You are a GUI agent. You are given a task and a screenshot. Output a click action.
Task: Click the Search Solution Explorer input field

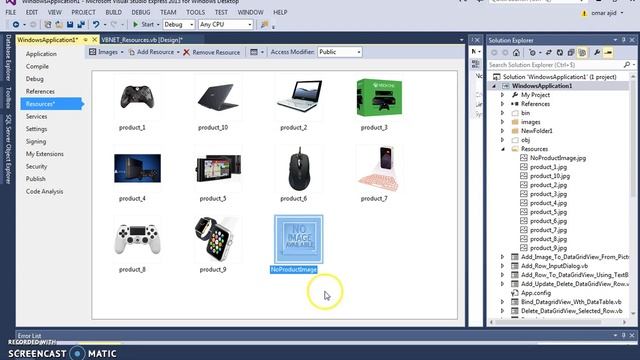click(555, 65)
